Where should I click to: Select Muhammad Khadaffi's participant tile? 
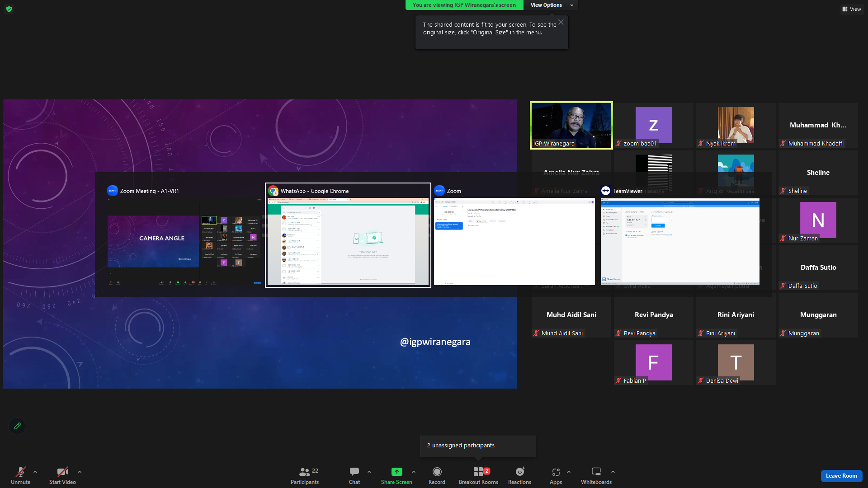click(818, 125)
